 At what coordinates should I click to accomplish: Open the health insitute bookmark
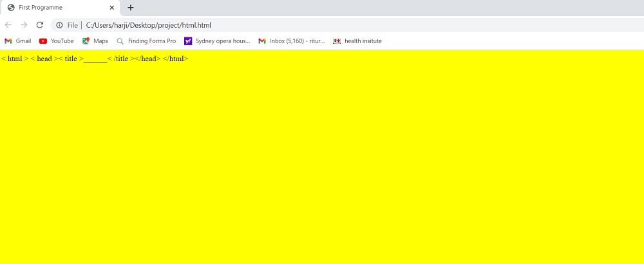357,41
